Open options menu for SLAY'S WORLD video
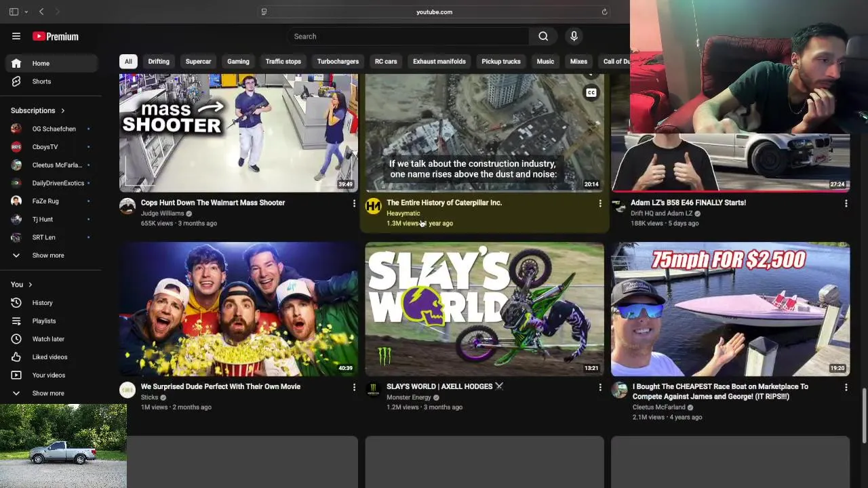 [x=599, y=387]
